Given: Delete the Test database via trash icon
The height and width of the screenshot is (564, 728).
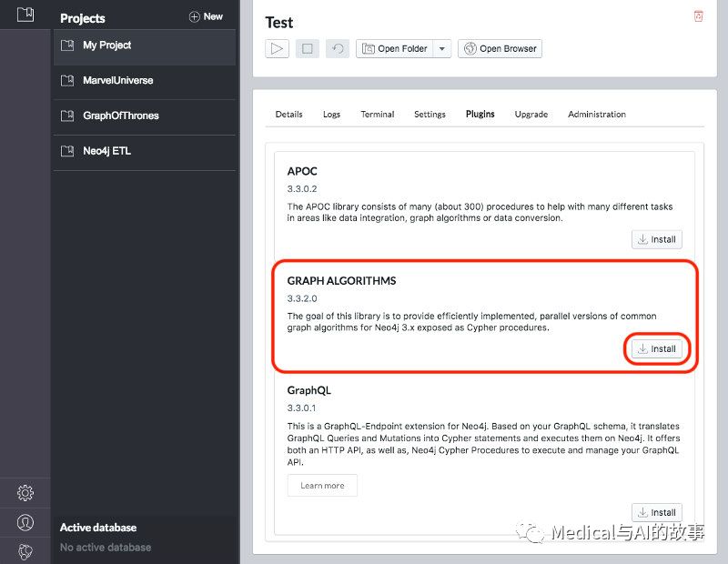Looking at the screenshot, I should [x=698, y=16].
